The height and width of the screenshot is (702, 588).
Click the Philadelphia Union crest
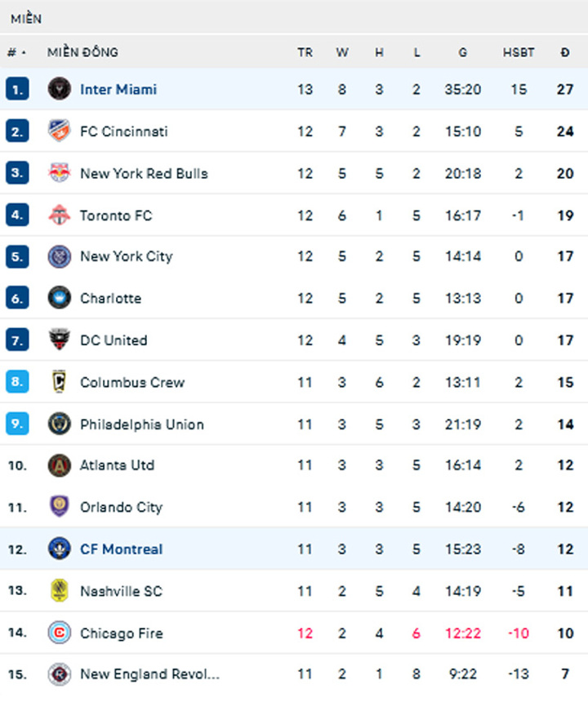point(59,424)
